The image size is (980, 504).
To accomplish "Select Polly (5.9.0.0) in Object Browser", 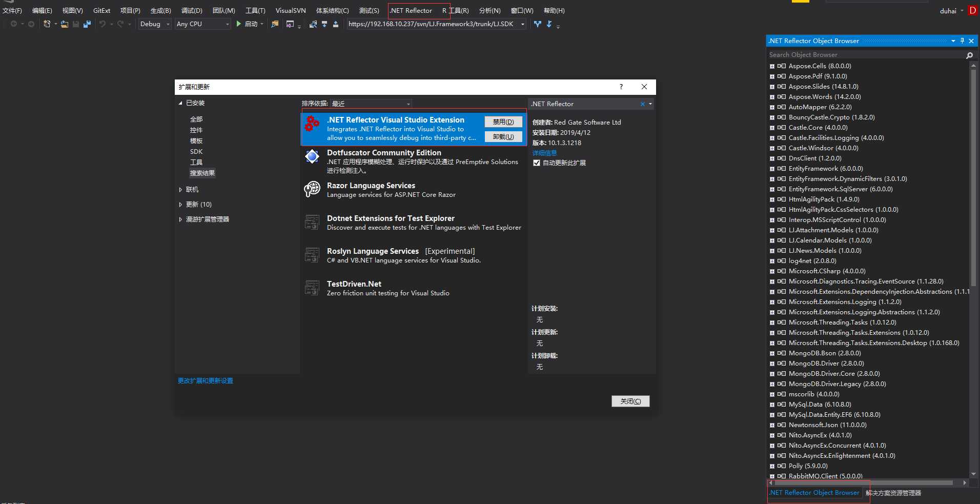I will (808, 466).
